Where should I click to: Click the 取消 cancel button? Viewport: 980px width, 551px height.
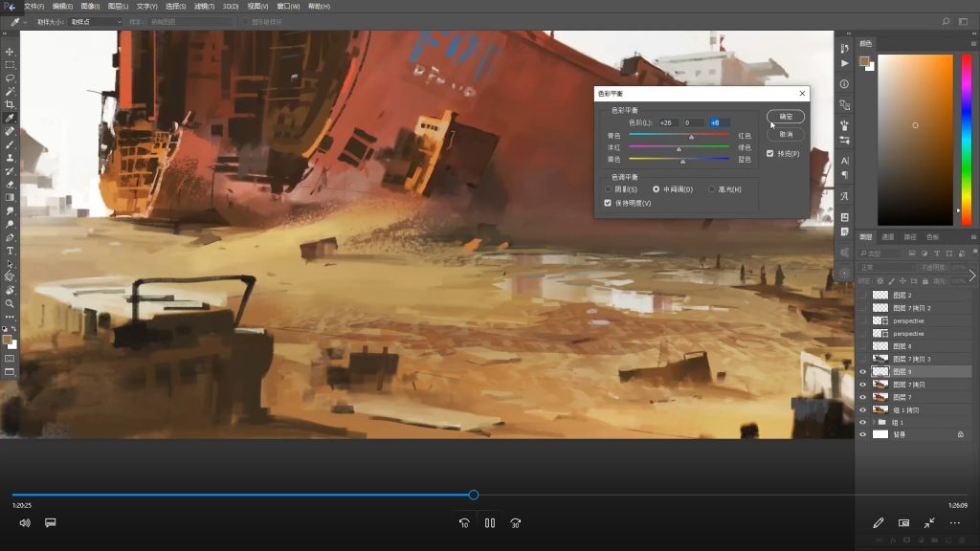click(x=786, y=135)
